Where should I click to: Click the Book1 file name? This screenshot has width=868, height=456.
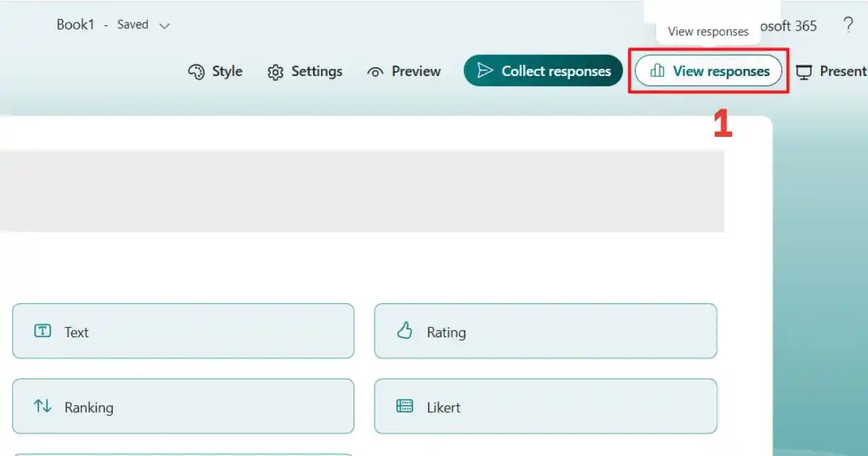(x=75, y=25)
